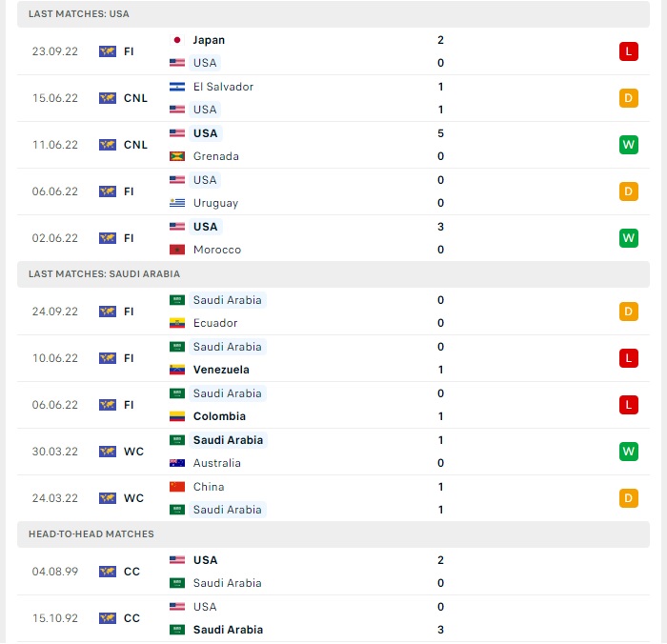
Task: Open the Morocco team link
Action: coord(217,250)
